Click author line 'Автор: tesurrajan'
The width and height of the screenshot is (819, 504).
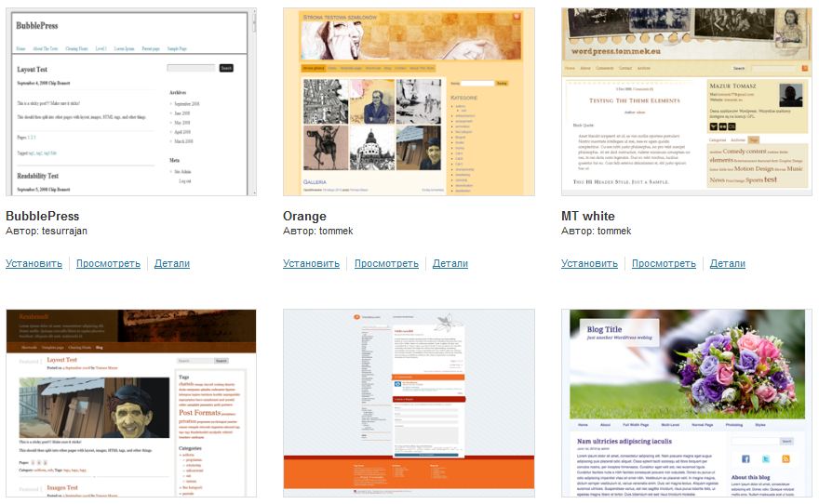tap(47, 231)
